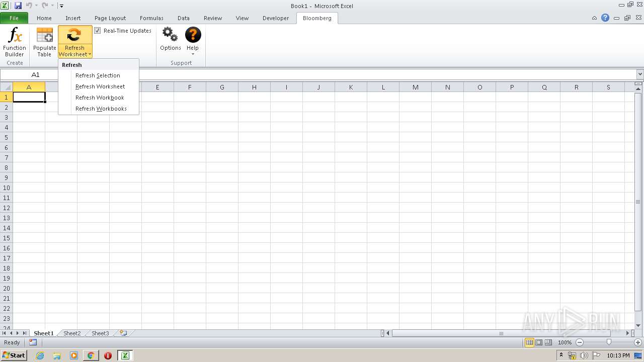Switch to the Formulas ribbon tab

(151, 18)
